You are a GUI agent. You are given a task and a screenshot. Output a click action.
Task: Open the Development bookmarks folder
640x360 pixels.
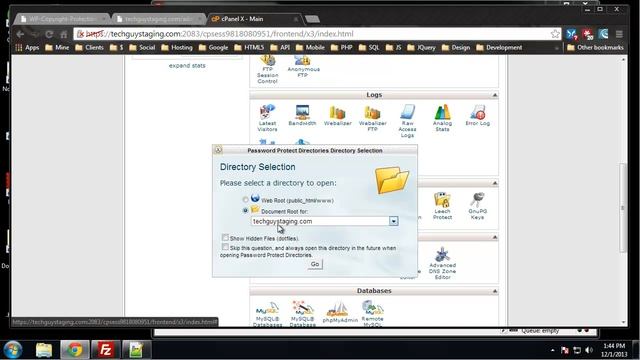[x=499, y=48]
